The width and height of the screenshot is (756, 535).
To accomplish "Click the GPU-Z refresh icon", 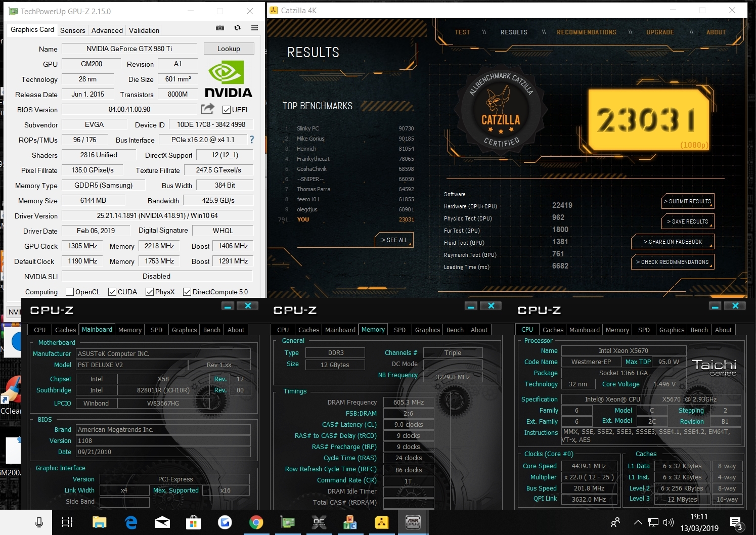I will coord(237,28).
